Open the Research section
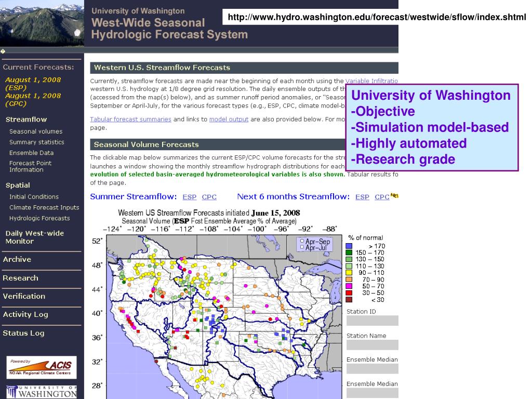 [x=20, y=278]
